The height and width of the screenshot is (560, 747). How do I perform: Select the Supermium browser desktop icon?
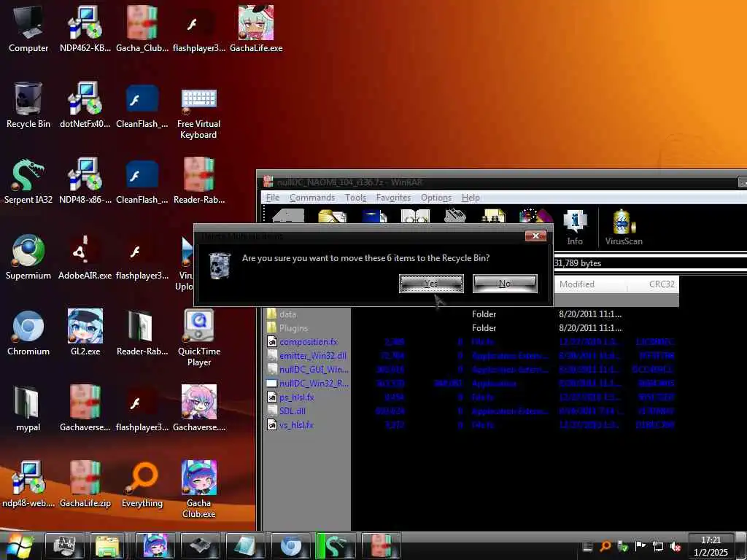(28, 257)
